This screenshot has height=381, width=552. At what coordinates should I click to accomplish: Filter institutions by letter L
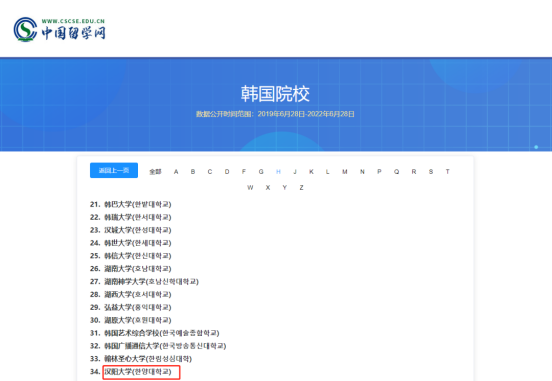(x=327, y=172)
